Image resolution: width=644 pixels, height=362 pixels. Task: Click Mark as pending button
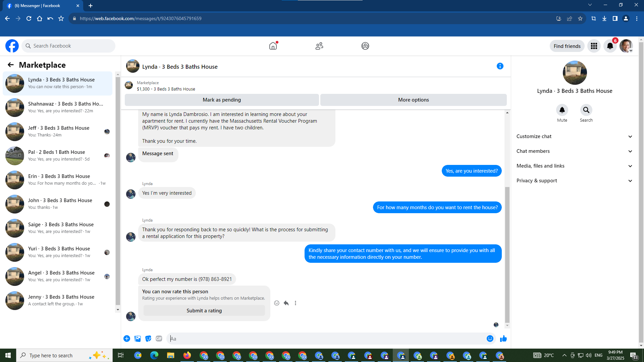[222, 100]
